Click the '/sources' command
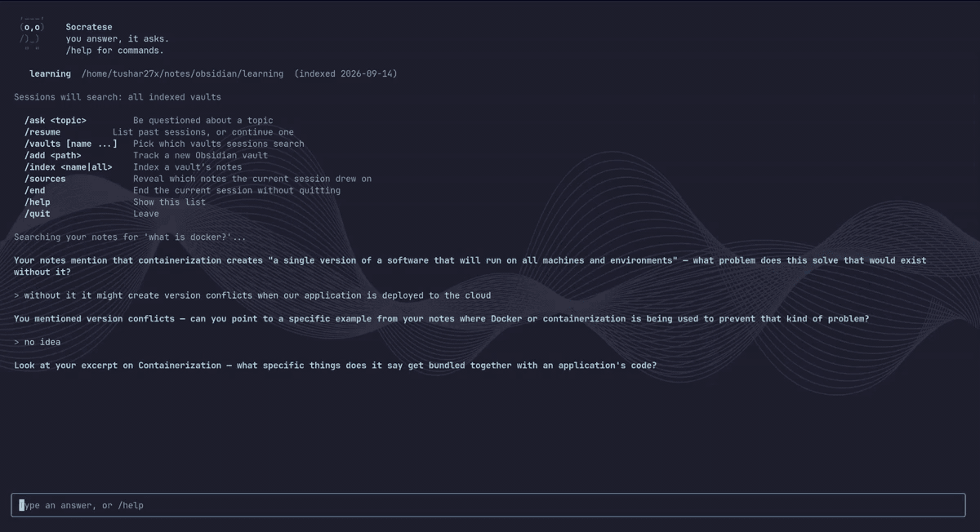This screenshot has height=532, width=980. [45, 179]
